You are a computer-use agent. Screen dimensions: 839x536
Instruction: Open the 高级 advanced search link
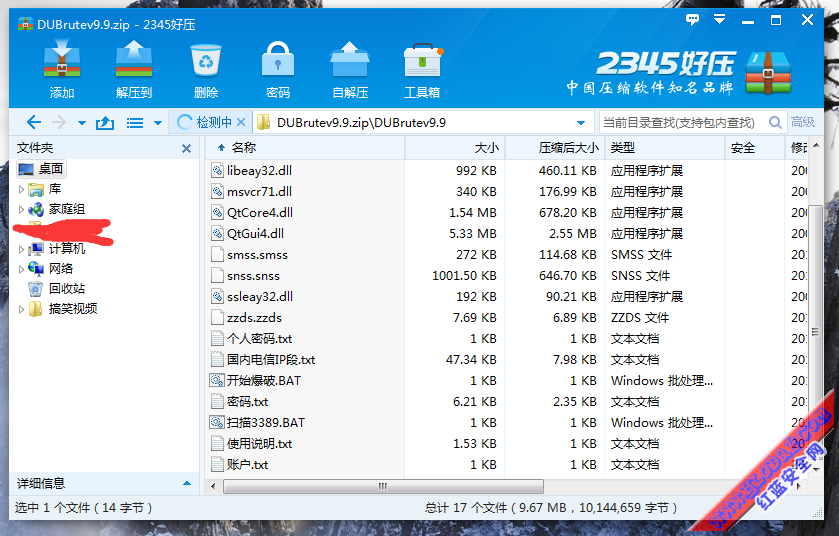[803, 122]
